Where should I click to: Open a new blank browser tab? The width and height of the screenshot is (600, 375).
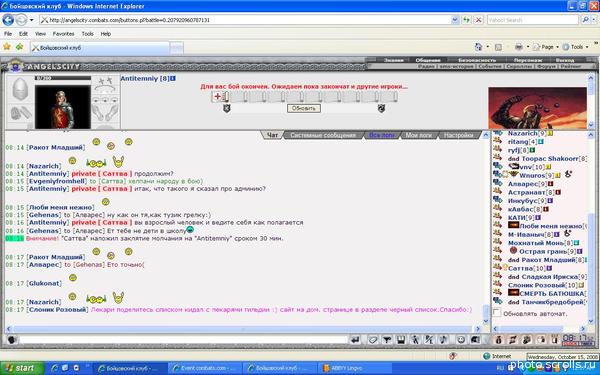click(x=176, y=48)
